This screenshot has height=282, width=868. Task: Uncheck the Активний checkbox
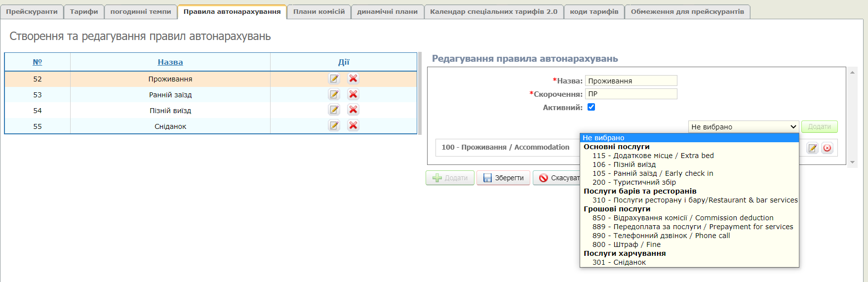(x=591, y=107)
